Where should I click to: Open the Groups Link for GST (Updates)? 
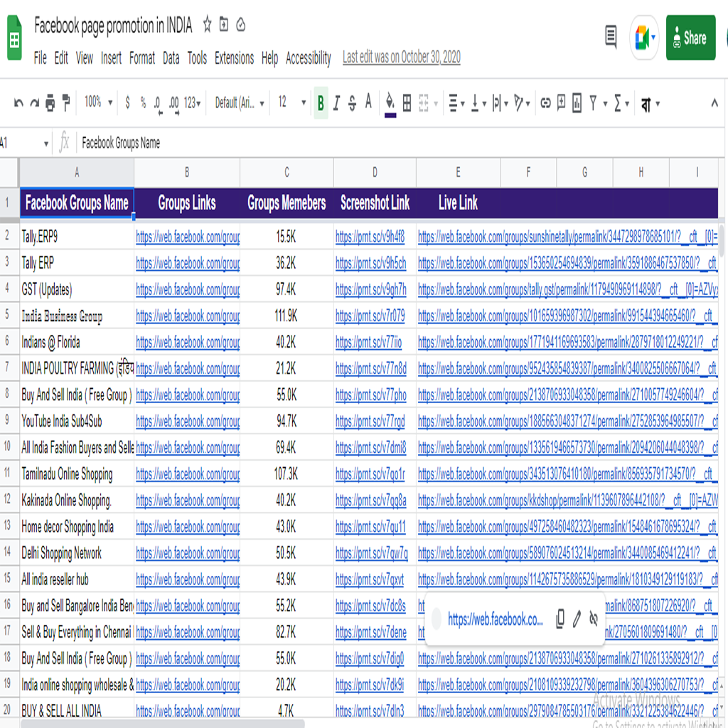point(188,290)
